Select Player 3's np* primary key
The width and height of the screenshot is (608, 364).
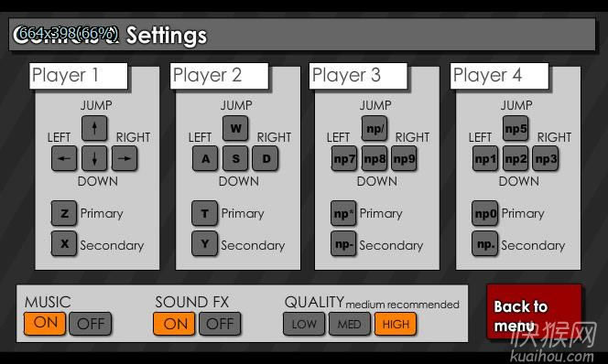click(343, 213)
